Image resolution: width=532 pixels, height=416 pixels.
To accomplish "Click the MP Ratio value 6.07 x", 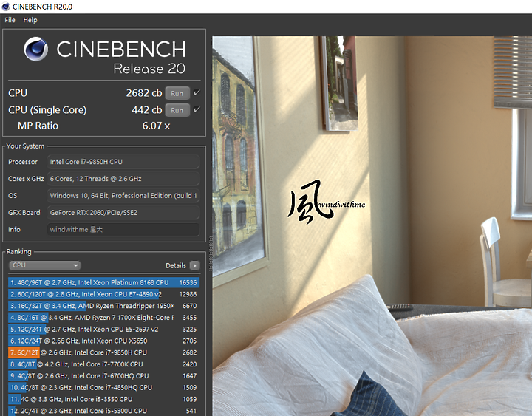I will (x=156, y=126).
